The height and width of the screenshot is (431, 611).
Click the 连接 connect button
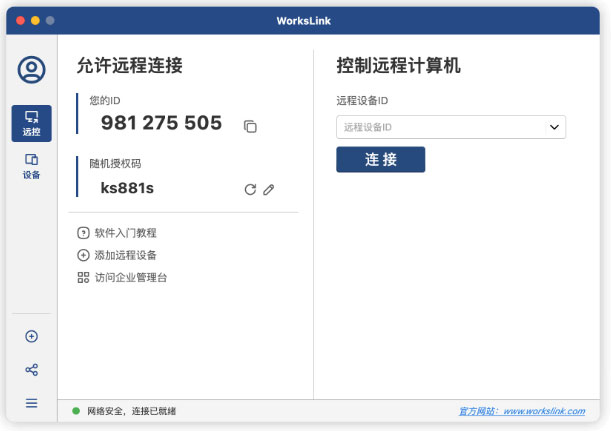(381, 159)
